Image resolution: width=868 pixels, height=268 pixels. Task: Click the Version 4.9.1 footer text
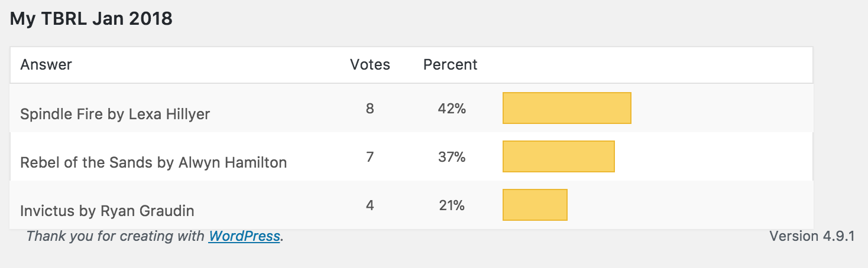click(812, 236)
